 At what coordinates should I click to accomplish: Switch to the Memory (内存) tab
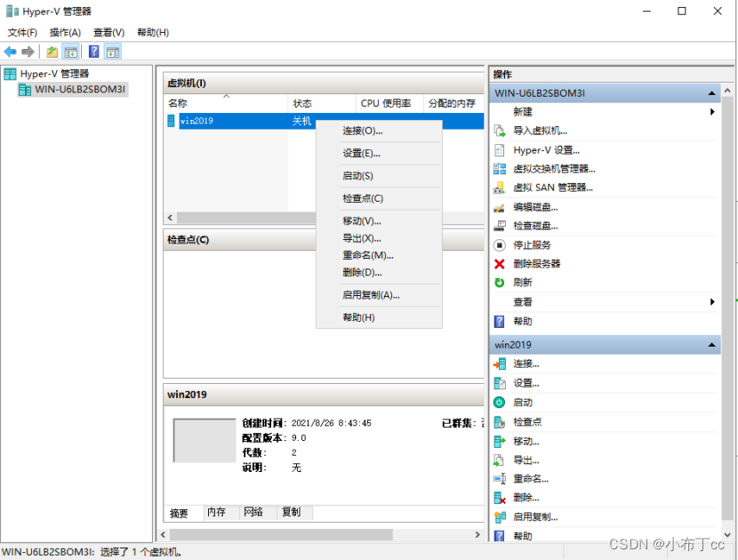216,513
